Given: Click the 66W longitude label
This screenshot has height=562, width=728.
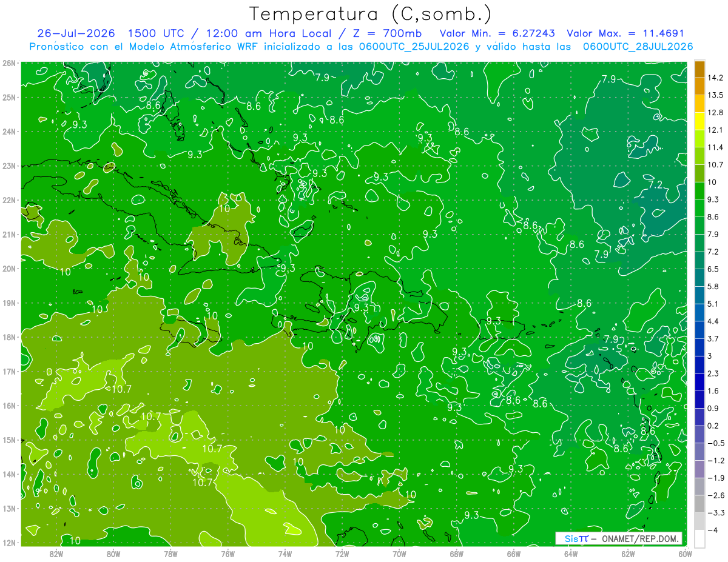Looking at the screenshot, I should pos(513,554).
